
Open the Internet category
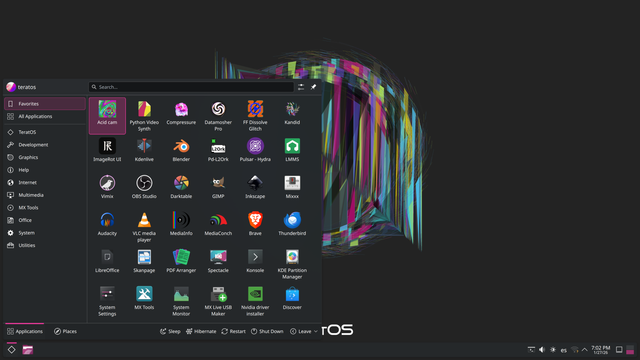pyautogui.click(x=45, y=182)
